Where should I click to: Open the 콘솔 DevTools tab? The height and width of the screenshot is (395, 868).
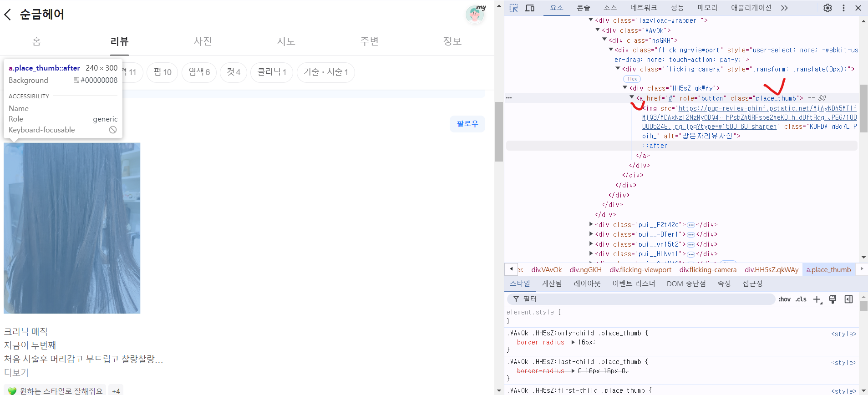tap(584, 8)
